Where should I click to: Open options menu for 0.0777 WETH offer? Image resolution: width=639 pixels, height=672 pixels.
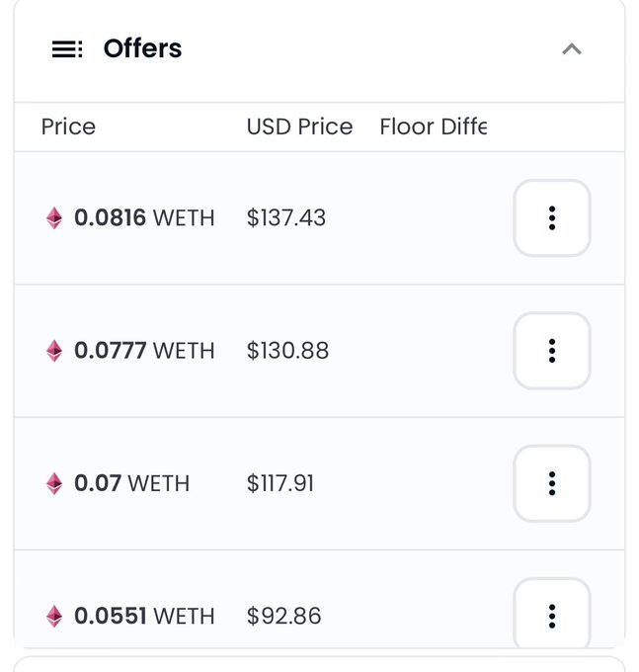tap(552, 351)
